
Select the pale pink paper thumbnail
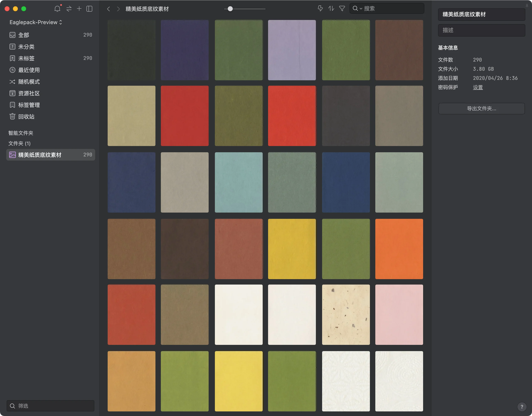click(x=399, y=315)
